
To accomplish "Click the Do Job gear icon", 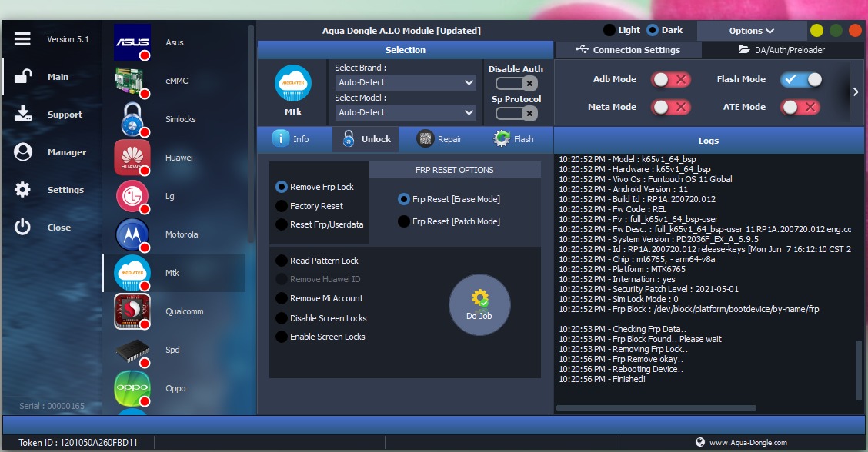I will click(479, 299).
